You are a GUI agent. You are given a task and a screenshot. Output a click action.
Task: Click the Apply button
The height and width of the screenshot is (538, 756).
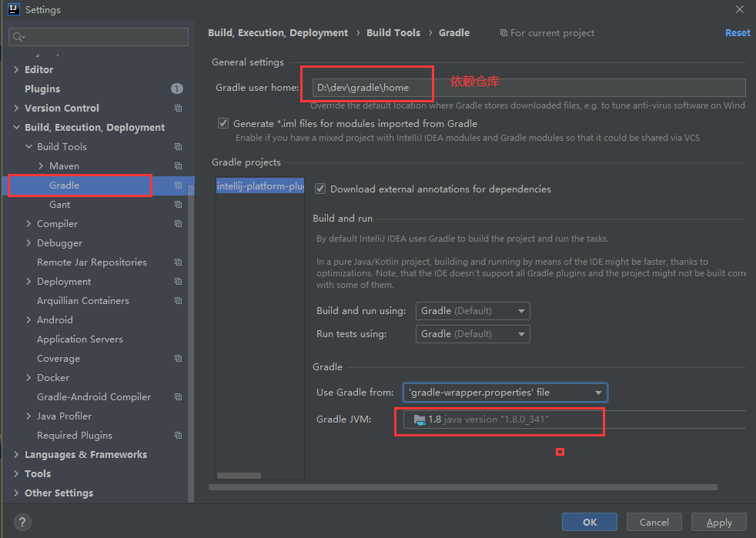coord(719,522)
